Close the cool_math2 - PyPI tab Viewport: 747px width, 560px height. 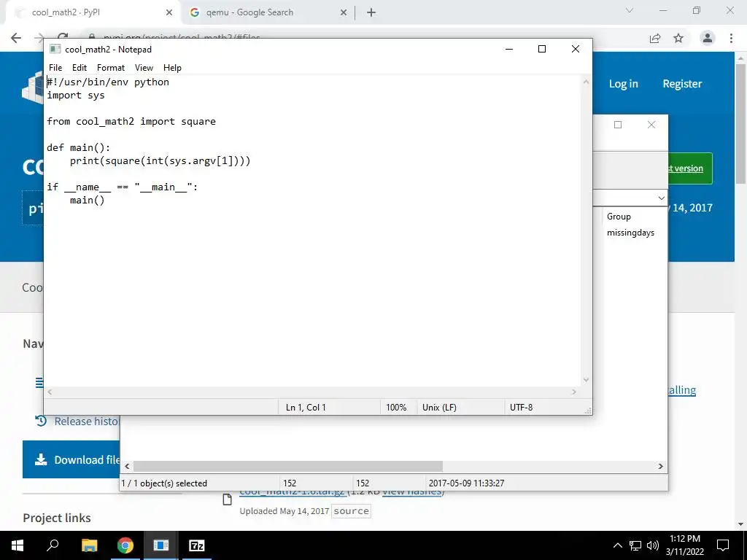click(x=169, y=13)
